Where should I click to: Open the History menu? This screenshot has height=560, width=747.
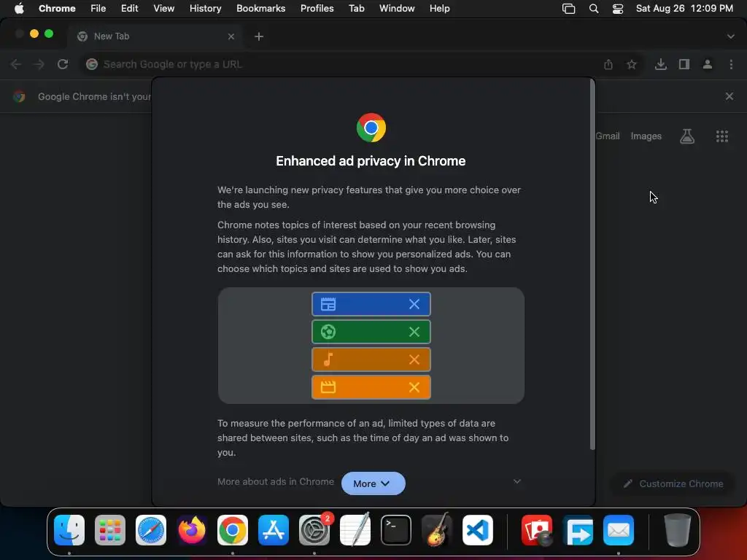click(205, 8)
